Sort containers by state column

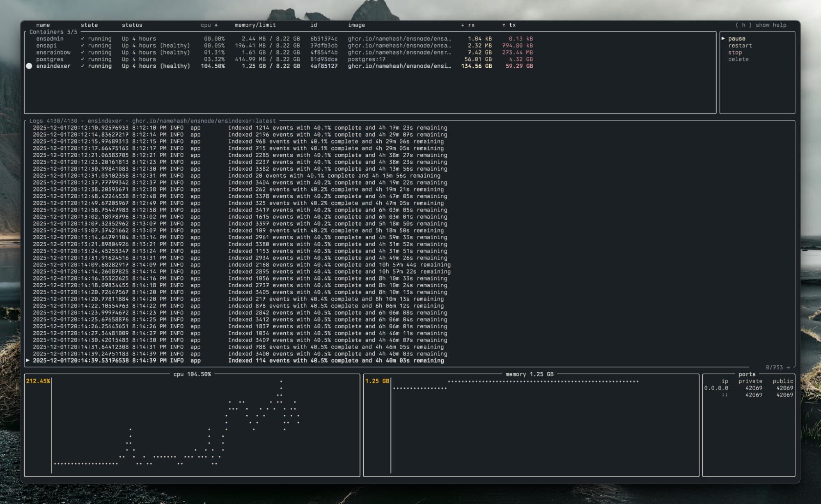click(89, 25)
